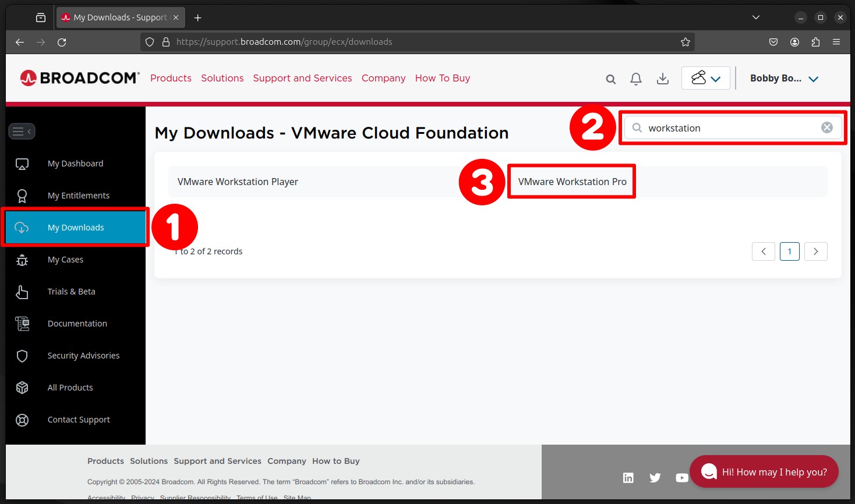855x504 pixels.
Task: Click the header download tray icon
Action: click(x=663, y=79)
